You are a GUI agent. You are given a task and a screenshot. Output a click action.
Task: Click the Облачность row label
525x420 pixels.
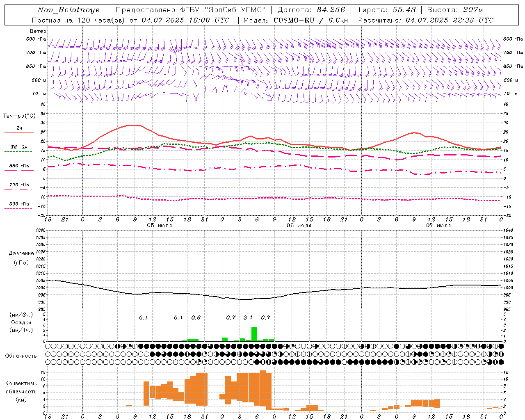point(21,356)
